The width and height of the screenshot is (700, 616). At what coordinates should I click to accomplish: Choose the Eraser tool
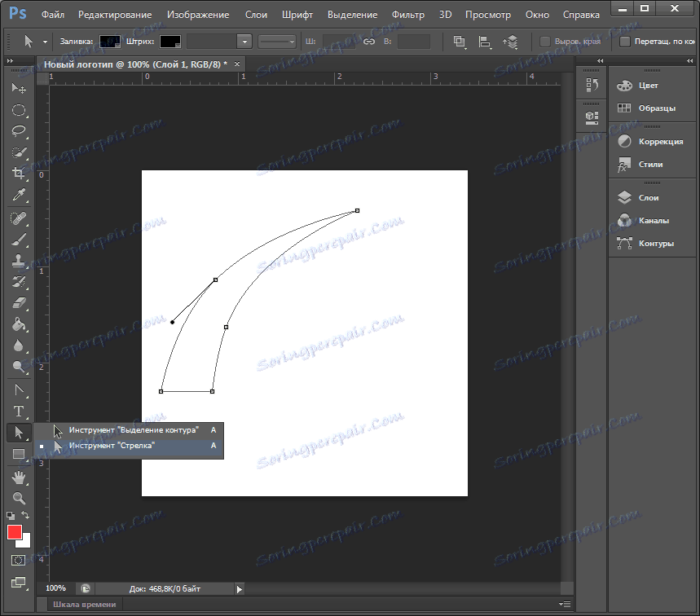point(19,303)
